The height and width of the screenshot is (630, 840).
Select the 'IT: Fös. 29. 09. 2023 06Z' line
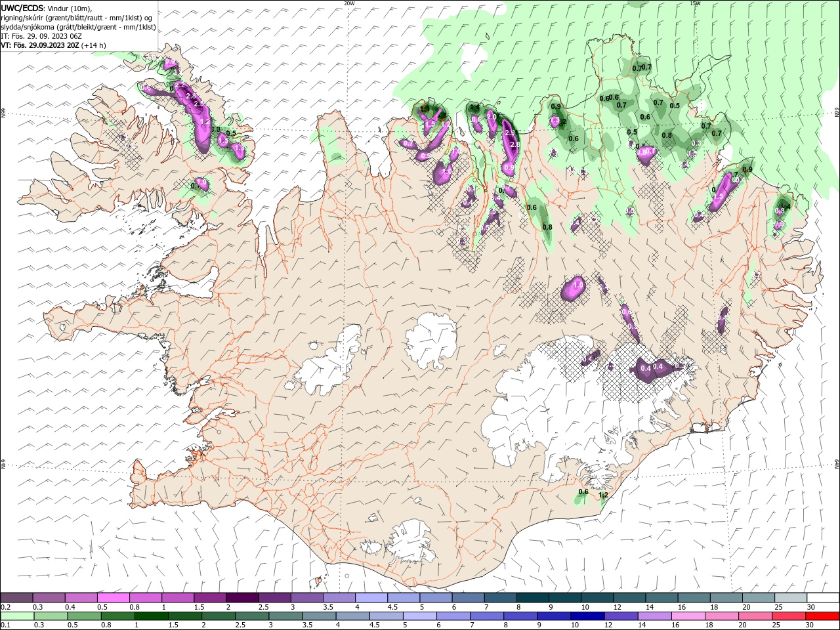coord(41,36)
